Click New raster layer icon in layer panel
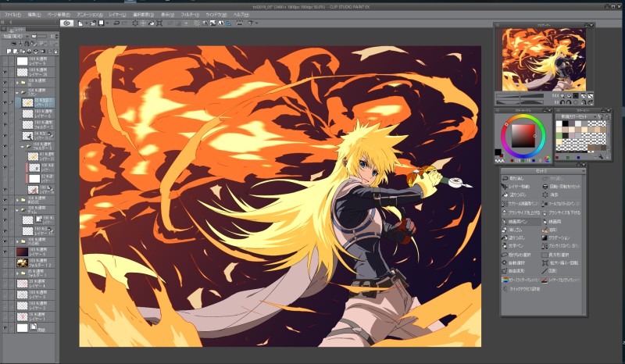Screen dimensions: 625x364 click(9, 52)
